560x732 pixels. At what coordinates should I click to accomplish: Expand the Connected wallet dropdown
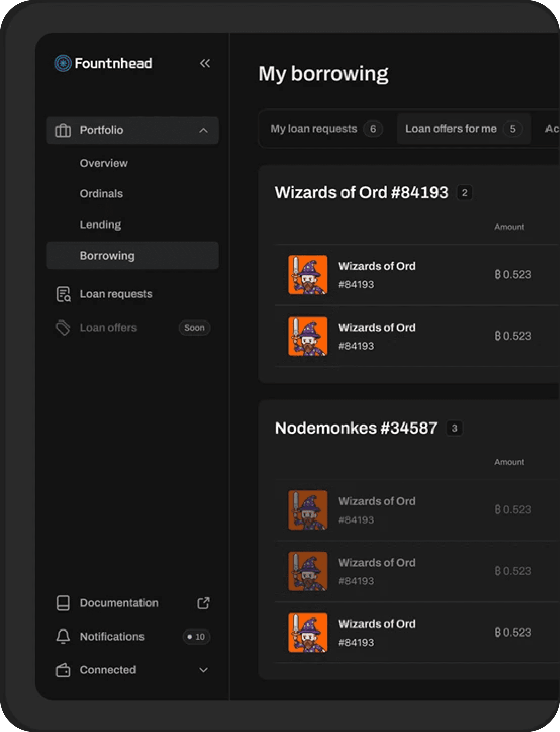click(203, 670)
